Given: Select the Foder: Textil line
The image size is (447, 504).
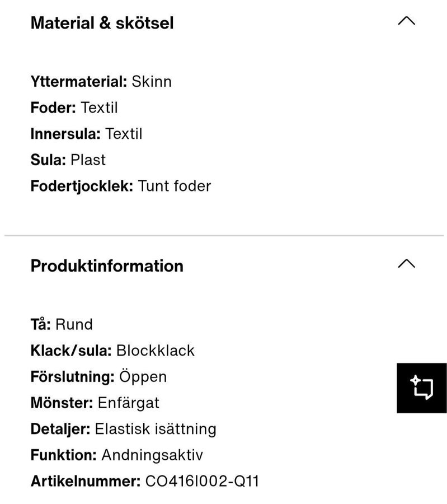Looking at the screenshot, I should pos(74,108).
